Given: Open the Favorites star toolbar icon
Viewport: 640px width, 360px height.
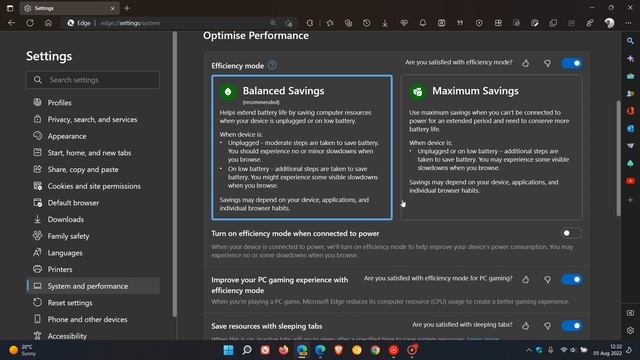Looking at the screenshot, I should click(330, 23).
